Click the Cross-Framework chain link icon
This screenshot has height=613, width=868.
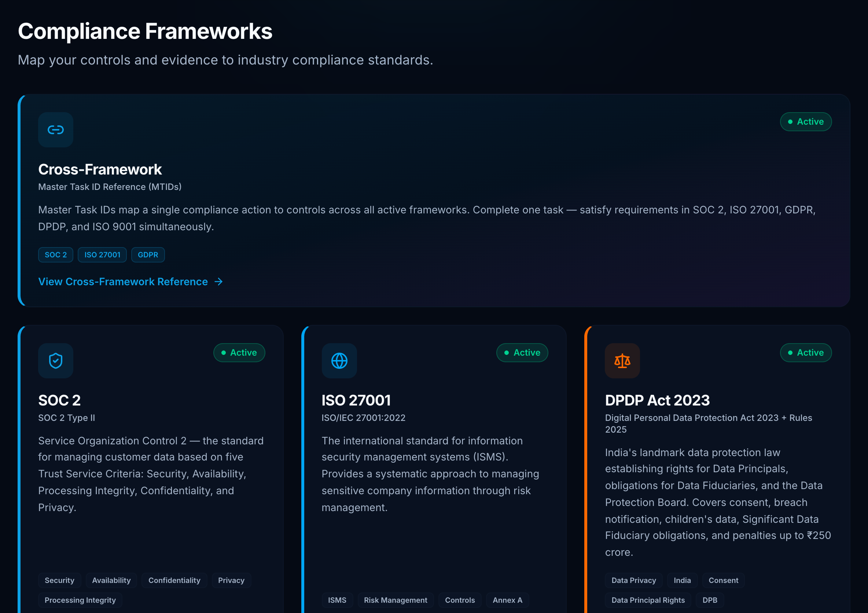click(56, 130)
